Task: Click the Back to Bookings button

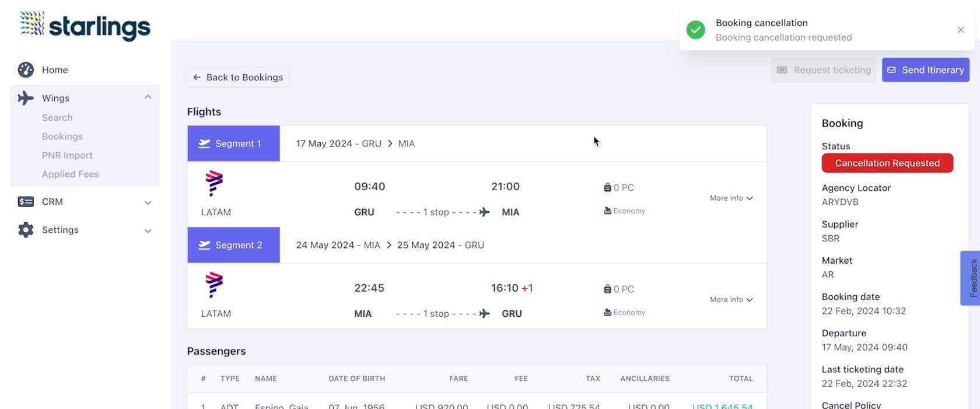Action: [x=238, y=78]
